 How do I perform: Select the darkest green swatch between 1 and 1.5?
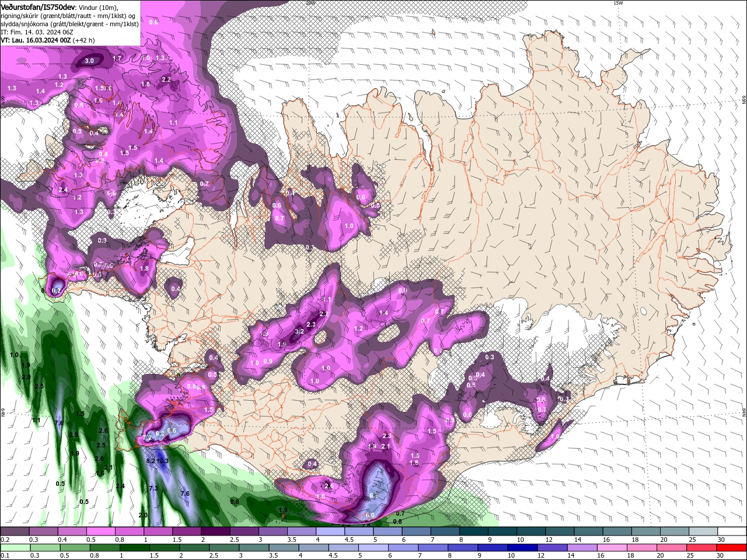point(136,547)
